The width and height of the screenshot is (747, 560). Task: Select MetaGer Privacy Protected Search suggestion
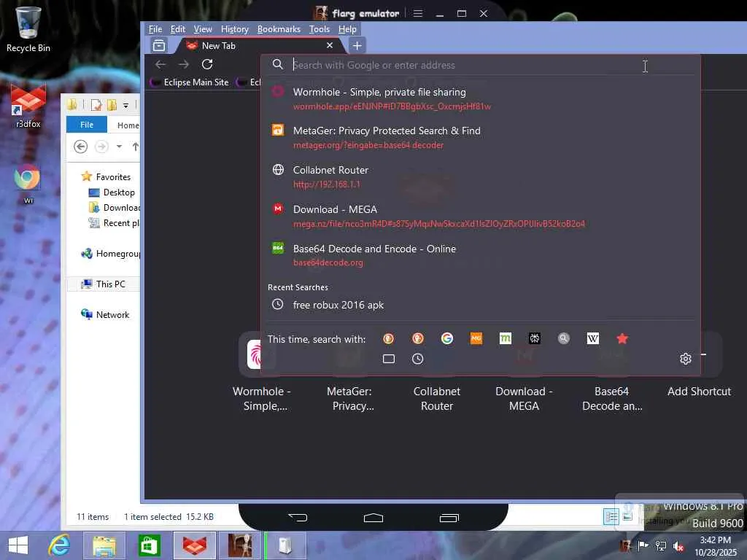(x=480, y=138)
